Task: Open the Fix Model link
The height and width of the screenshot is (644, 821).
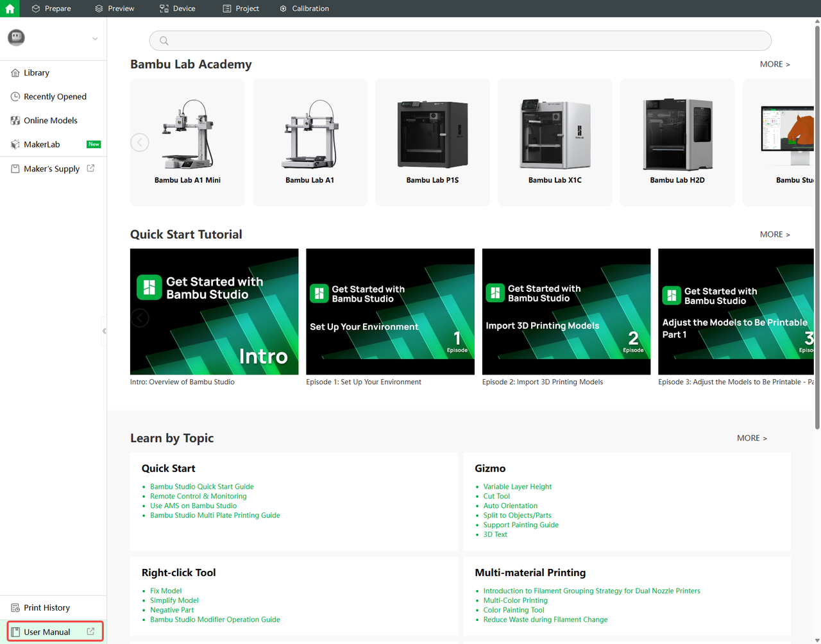Action: point(166,591)
